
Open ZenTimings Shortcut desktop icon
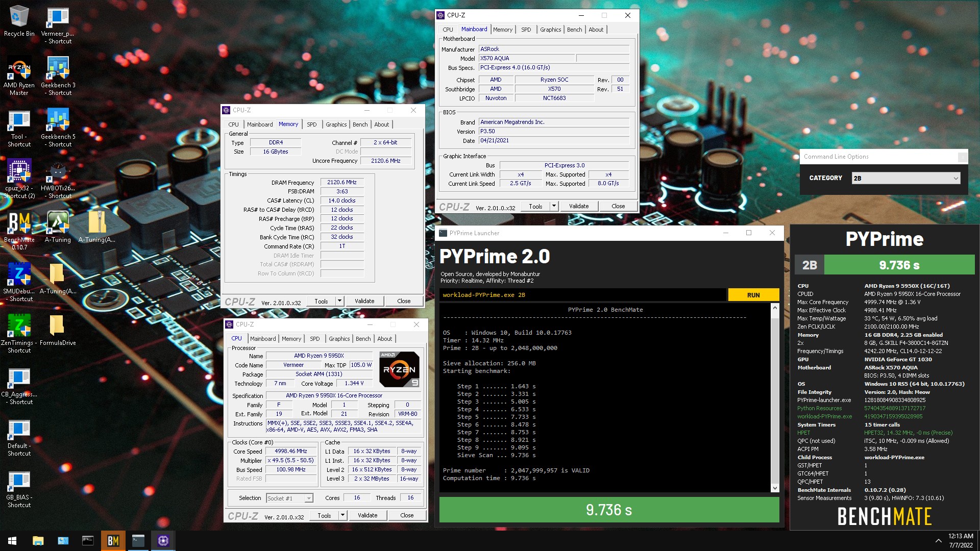point(19,334)
